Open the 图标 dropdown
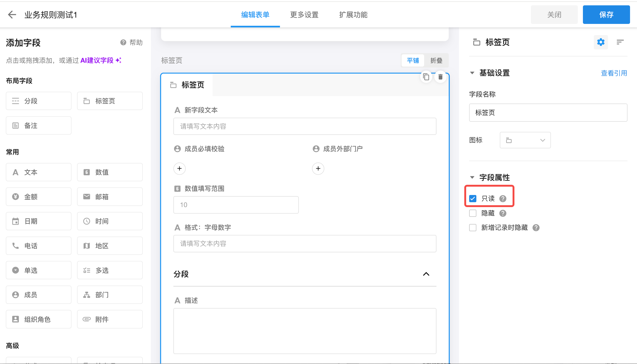This screenshot has width=637, height=364. pyautogui.click(x=525, y=140)
